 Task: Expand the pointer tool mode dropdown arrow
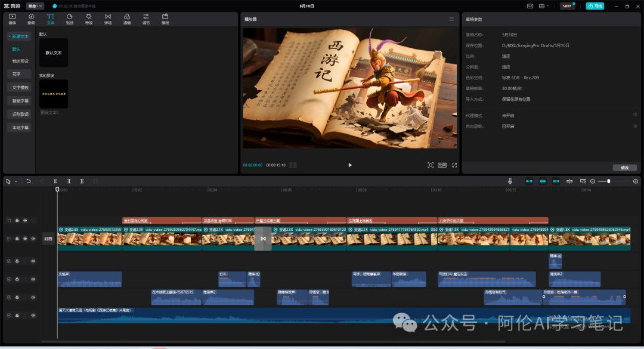pos(16,181)
